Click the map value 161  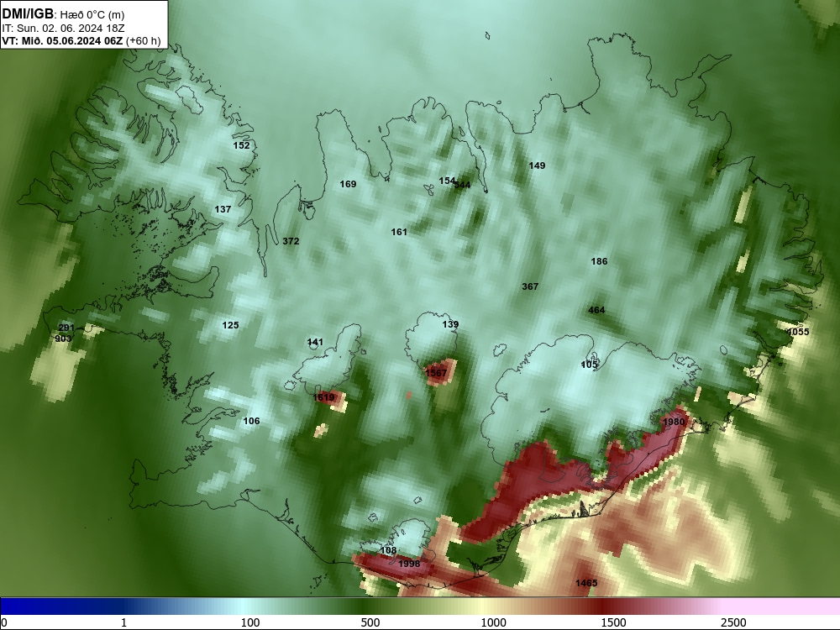[399, 232]
